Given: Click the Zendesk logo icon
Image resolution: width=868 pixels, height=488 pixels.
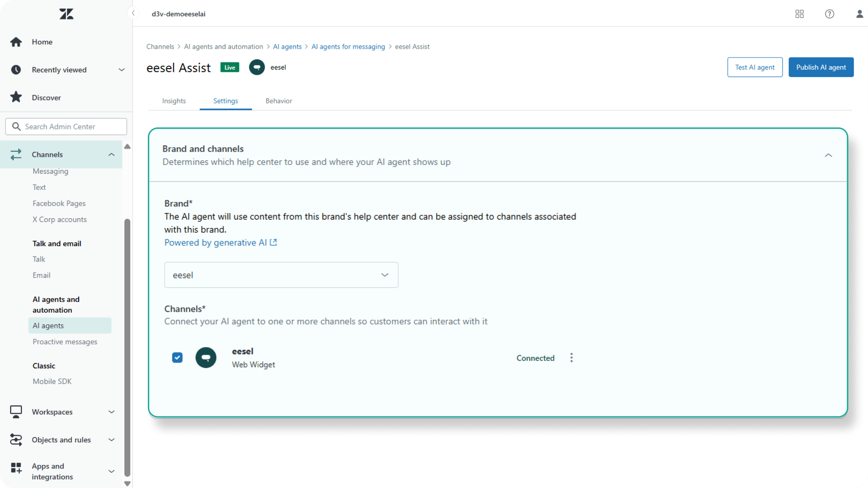Looking at the screenshot, I should pyautogui.click(x=66, y=14).
